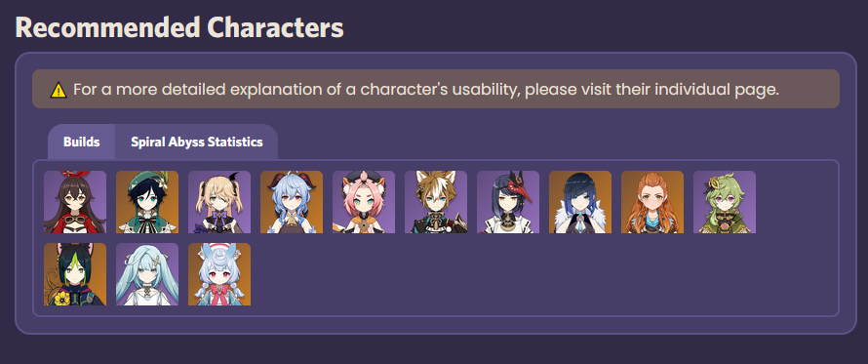Open Venti's character portrait
The width and height of the screenshot is (868, 364).
(x=147, y=202)
